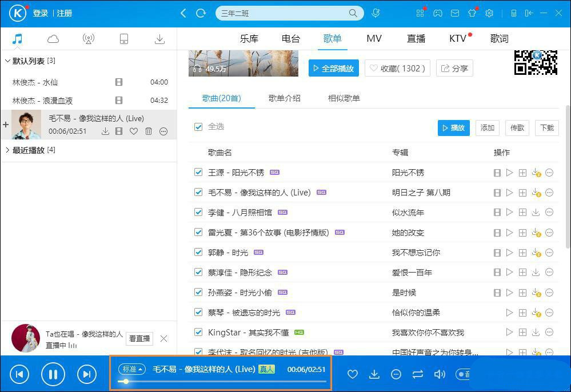Open the music recognition microphone feature
The height and width of the screenshot is (392, 571).
click(x=376, y=13)
